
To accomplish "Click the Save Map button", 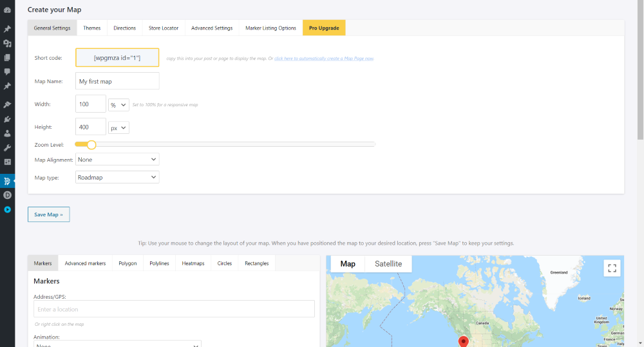I will (x=48, y=214).
